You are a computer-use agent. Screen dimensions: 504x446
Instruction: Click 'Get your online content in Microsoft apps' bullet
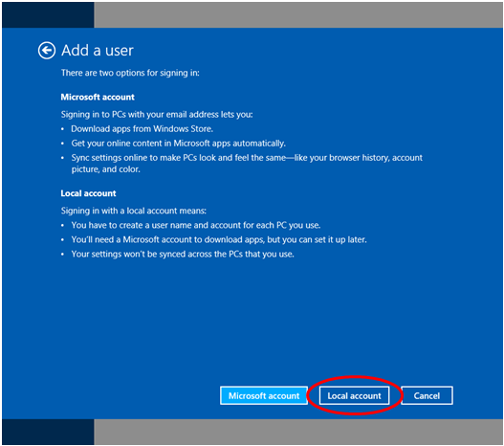[x=179, y=144]
